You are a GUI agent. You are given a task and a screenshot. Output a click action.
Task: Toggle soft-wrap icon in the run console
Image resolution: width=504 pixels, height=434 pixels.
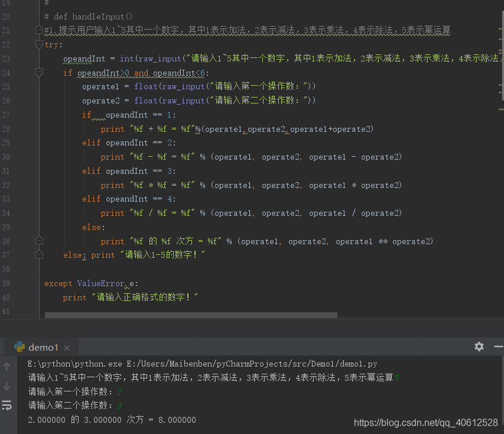click(6, 406)
